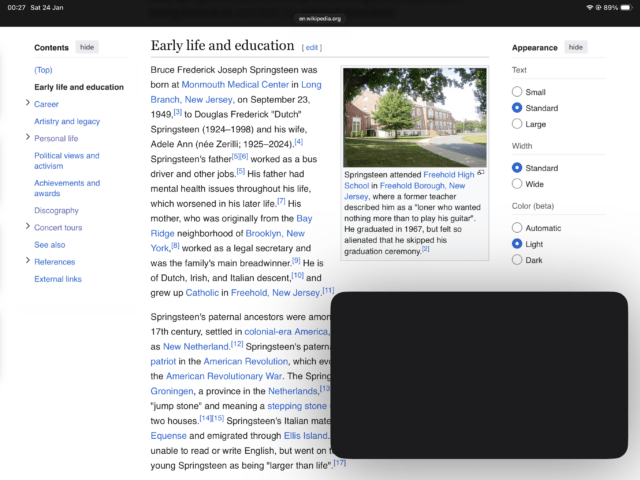The width and height of the screenshot is (640, 480).
Task: Jump to Artistry and legacy in Contents
Action: point(67,121)
